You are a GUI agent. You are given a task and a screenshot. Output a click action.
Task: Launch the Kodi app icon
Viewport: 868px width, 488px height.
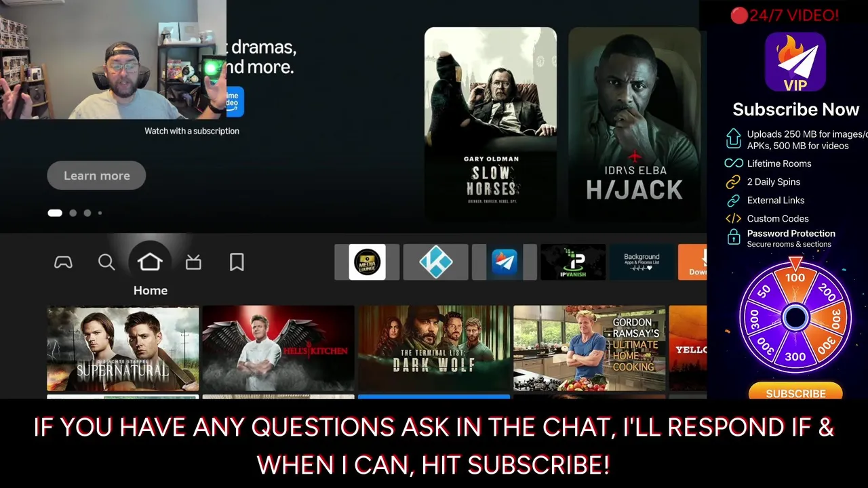pyautogui.click(x=435, y=262)
